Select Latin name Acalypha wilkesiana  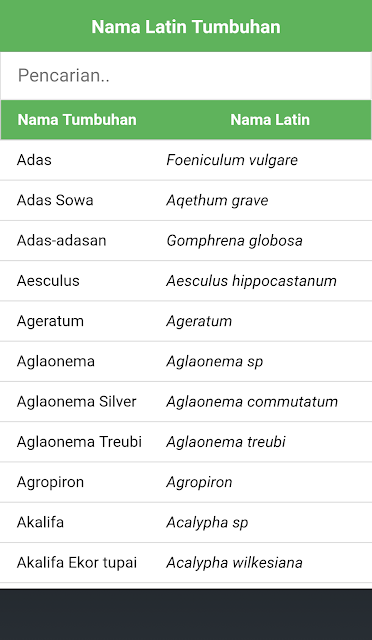click(234, 563)
